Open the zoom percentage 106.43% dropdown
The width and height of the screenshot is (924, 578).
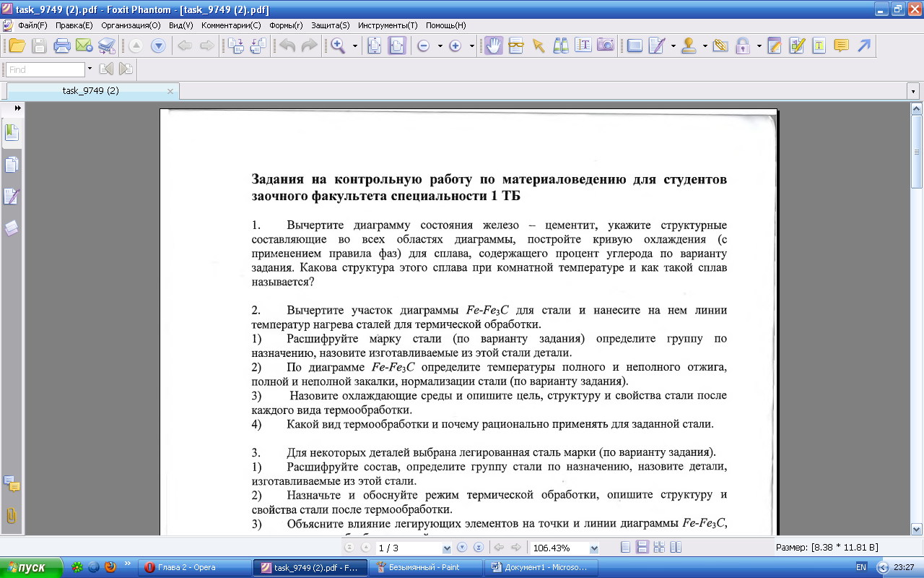click(593, 548)
